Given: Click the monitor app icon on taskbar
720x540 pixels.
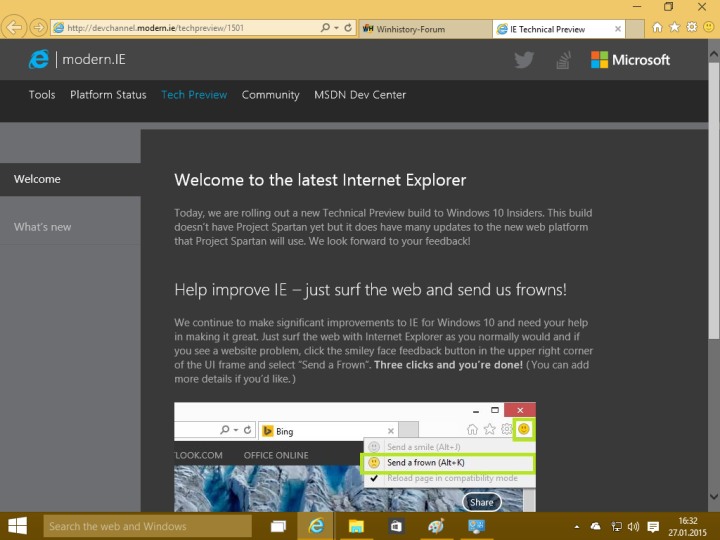Looking at the screenshot, I should point(476,526).
